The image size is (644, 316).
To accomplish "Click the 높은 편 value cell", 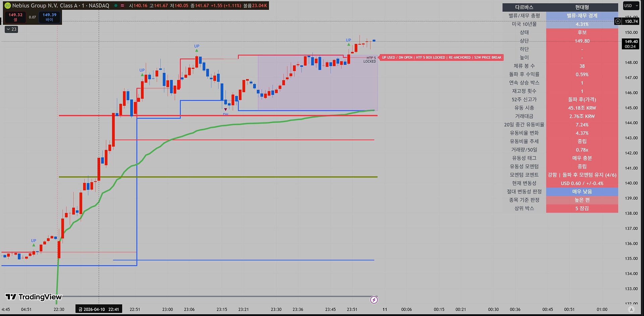I will [x=582, y=200].
